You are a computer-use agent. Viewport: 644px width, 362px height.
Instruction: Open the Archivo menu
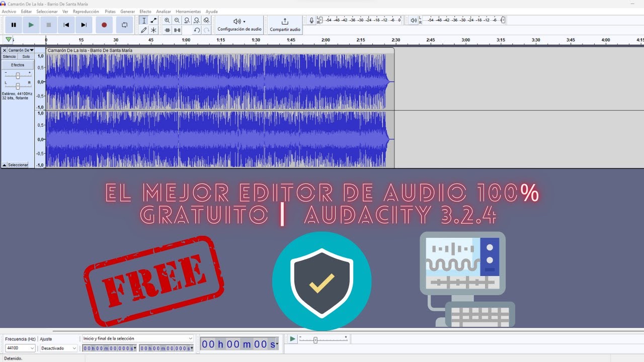tap(9, 11)
